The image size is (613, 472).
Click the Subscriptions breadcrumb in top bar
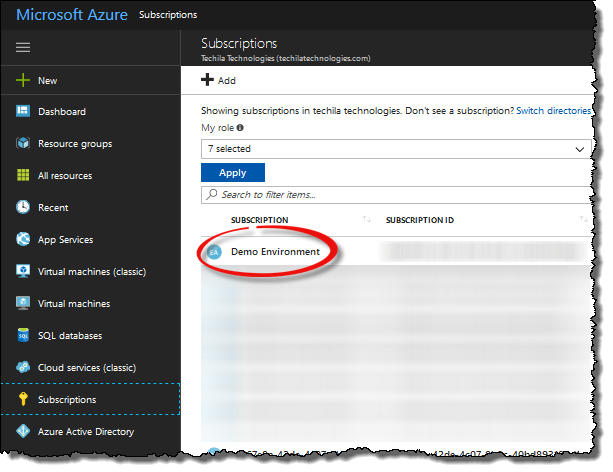(168, 15)
